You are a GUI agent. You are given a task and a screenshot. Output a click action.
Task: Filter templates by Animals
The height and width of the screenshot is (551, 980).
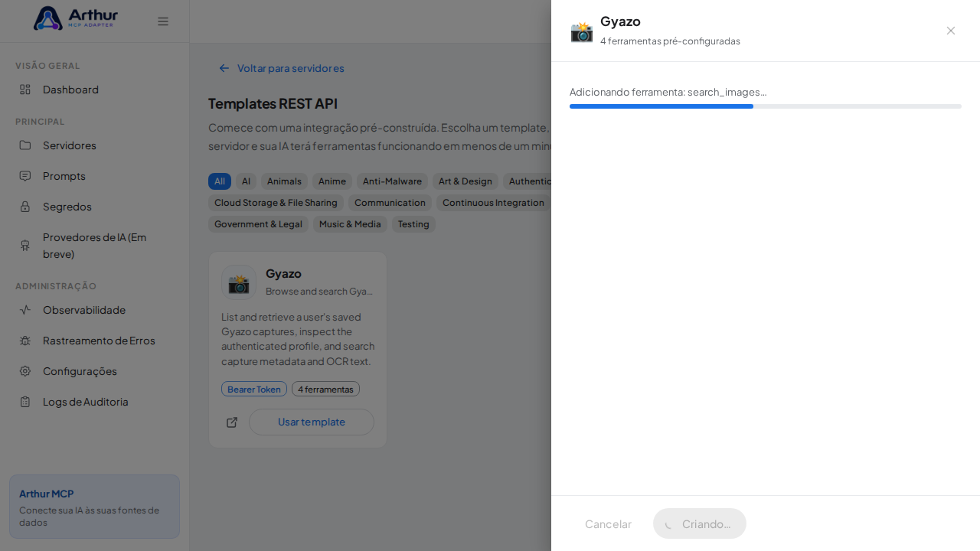coord(284,181)
